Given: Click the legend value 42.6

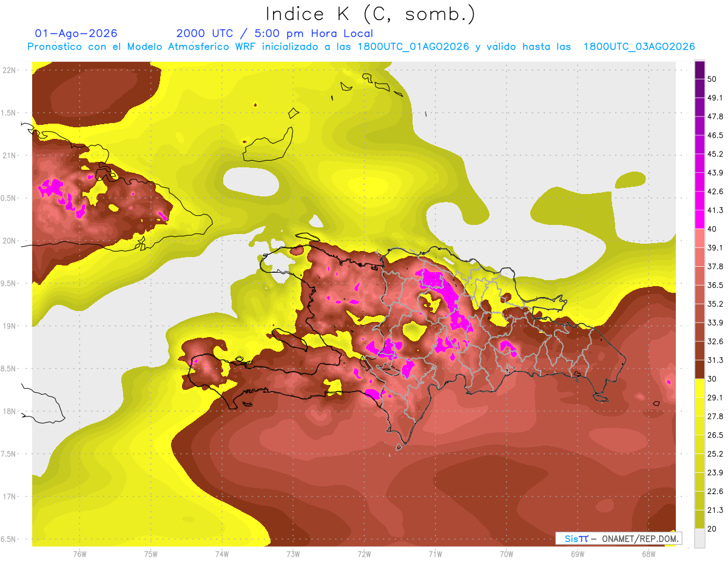Looking at the screenshot, I should pos(715,192).
